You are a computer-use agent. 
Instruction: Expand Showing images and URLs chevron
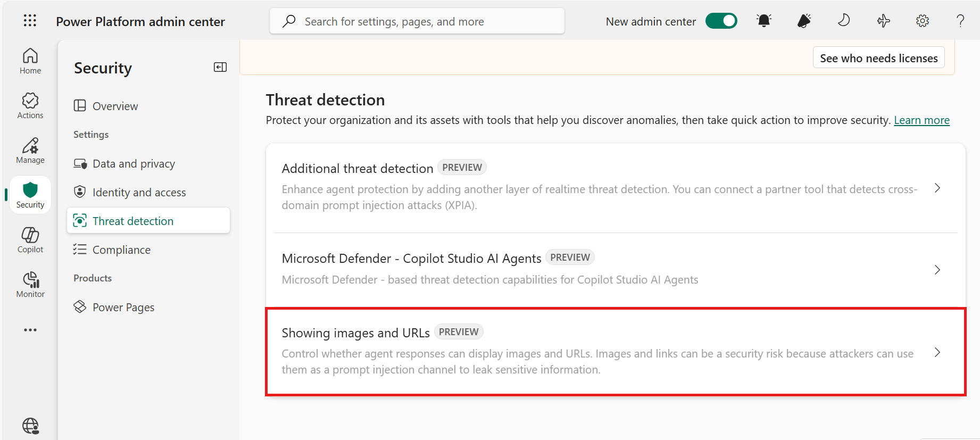(x=937, y=352)
